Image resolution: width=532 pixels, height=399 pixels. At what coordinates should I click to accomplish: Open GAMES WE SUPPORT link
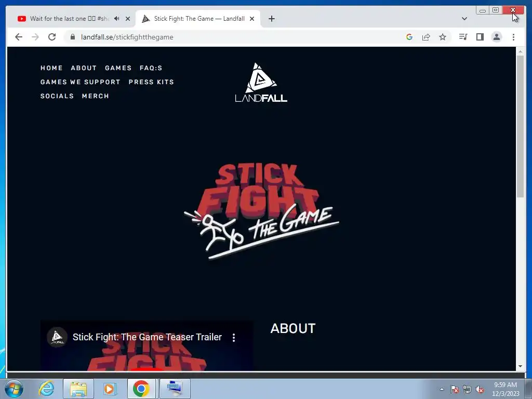pyautogui.click(x=81, y=82)
